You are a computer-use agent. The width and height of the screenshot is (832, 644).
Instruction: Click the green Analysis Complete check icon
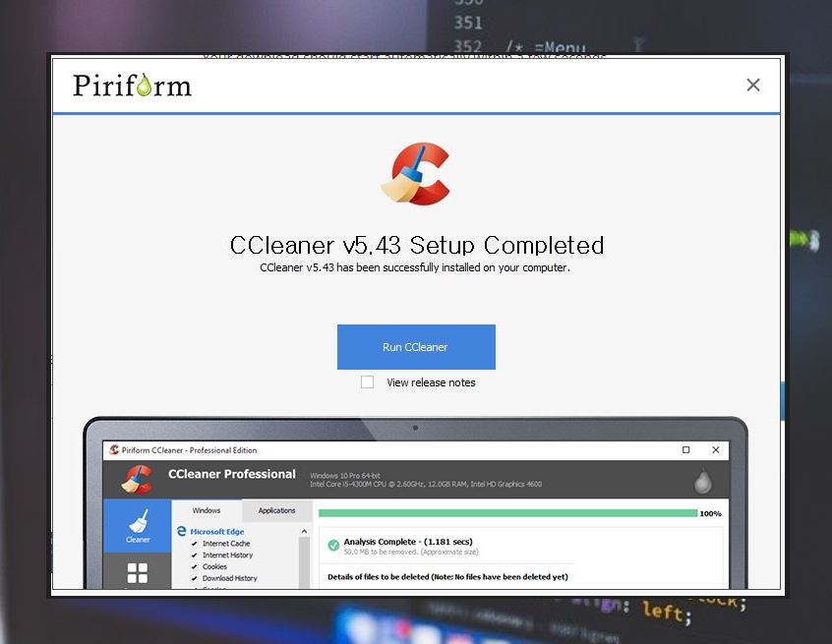[x=333, y=545]
